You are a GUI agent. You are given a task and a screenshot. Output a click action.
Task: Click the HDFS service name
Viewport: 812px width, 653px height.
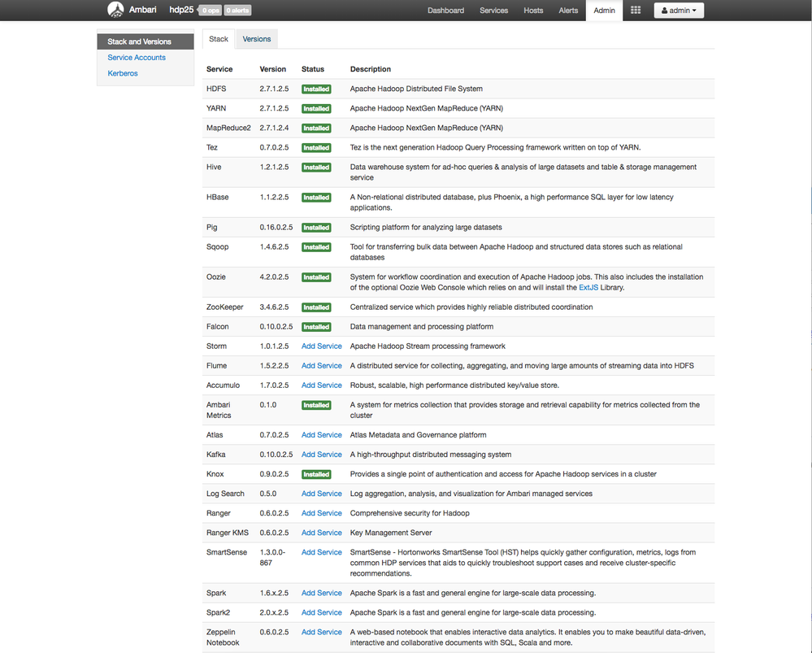[216, 89]
